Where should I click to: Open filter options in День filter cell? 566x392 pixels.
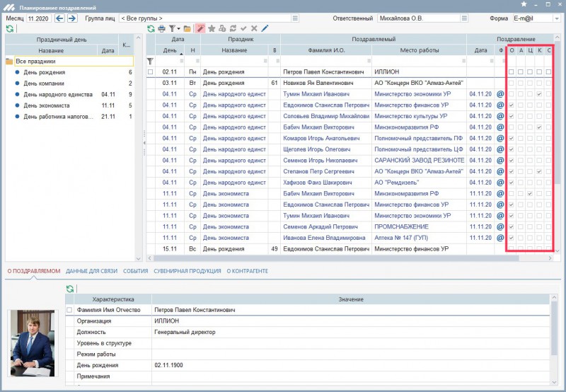pyautogui.click(x=182, y=61)
